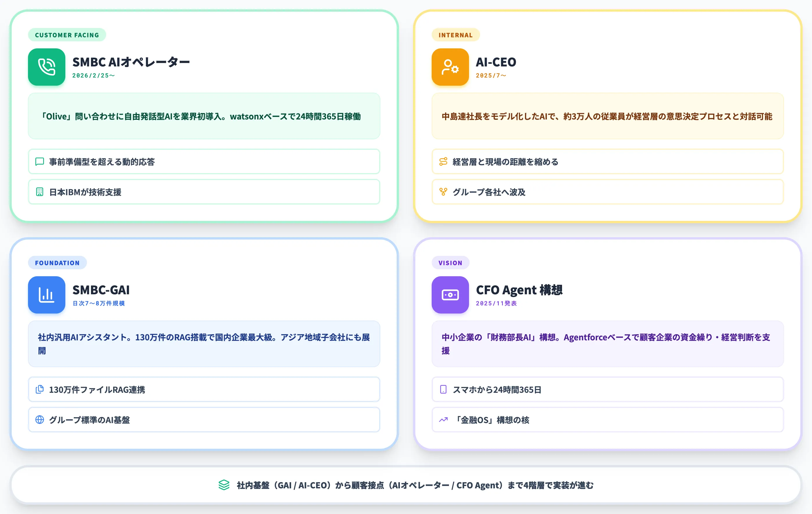Viewport: 812px width, 514px height.
Task: Click the グループ標準のAI基盤 row
Action: [204, 420]
